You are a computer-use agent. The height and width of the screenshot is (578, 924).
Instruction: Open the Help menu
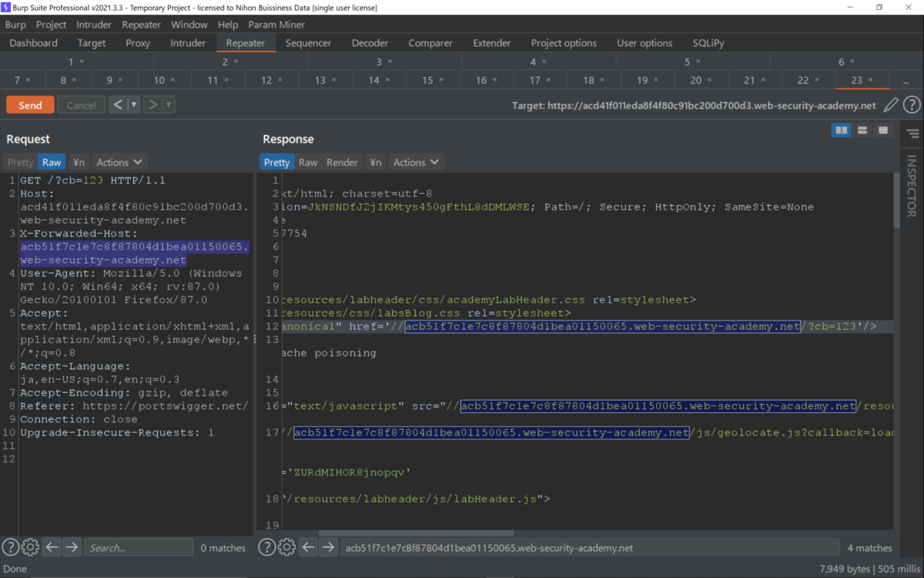coord(228,25)
